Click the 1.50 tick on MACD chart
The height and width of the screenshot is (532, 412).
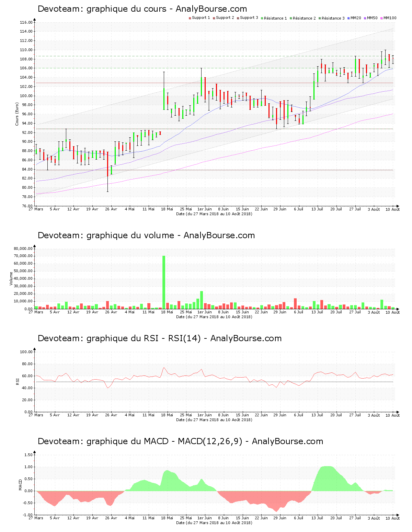click(29, 455)
